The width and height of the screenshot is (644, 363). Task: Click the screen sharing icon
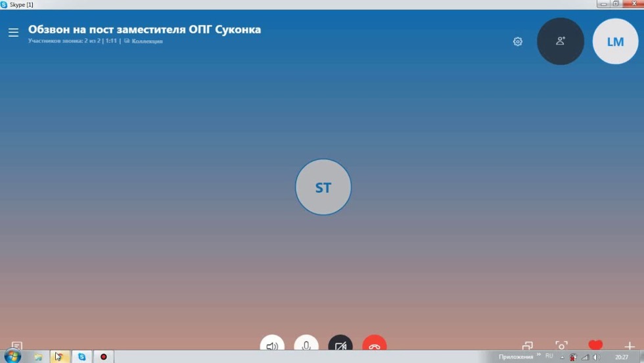pyautogui.click(x=527, y=345)
